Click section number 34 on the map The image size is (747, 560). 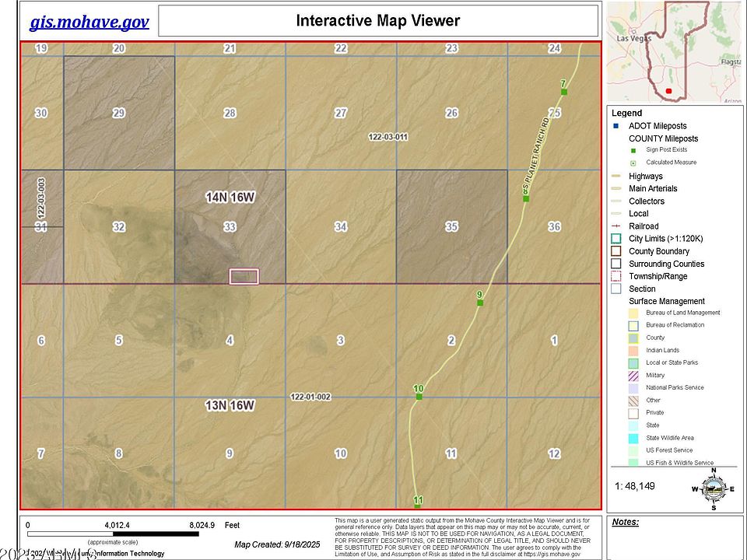point(341,226)
